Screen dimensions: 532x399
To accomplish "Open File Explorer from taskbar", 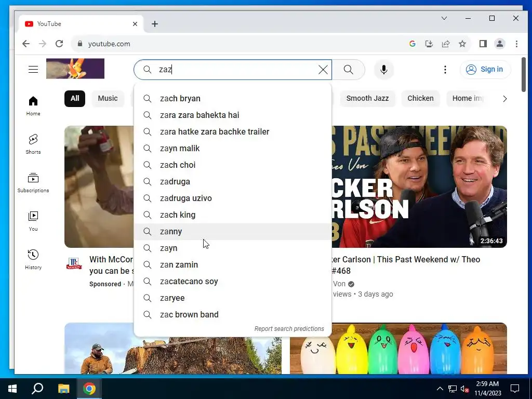I will pos(63,389).
